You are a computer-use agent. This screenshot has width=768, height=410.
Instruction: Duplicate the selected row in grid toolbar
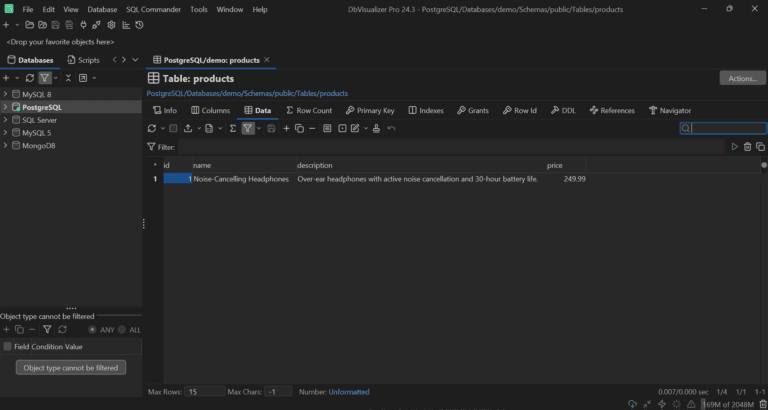pos(299,128)
